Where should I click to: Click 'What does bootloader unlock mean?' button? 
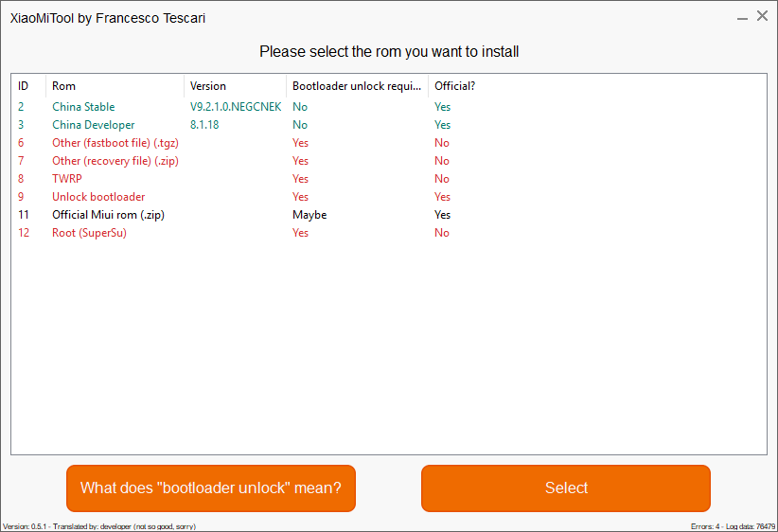pyautogui.click(x=210, y=488)
